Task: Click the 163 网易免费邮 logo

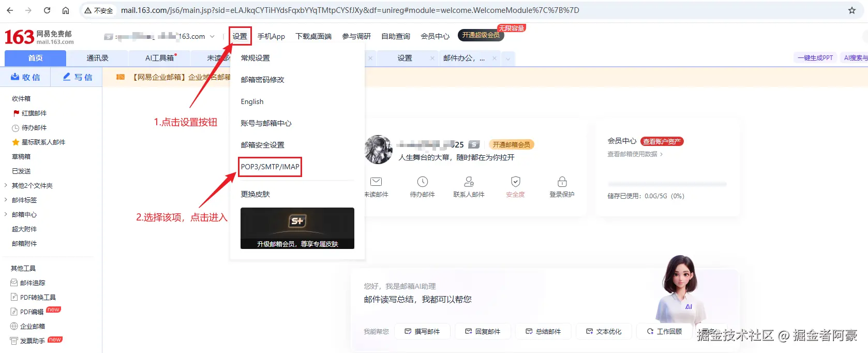Action: click(39, 37)
